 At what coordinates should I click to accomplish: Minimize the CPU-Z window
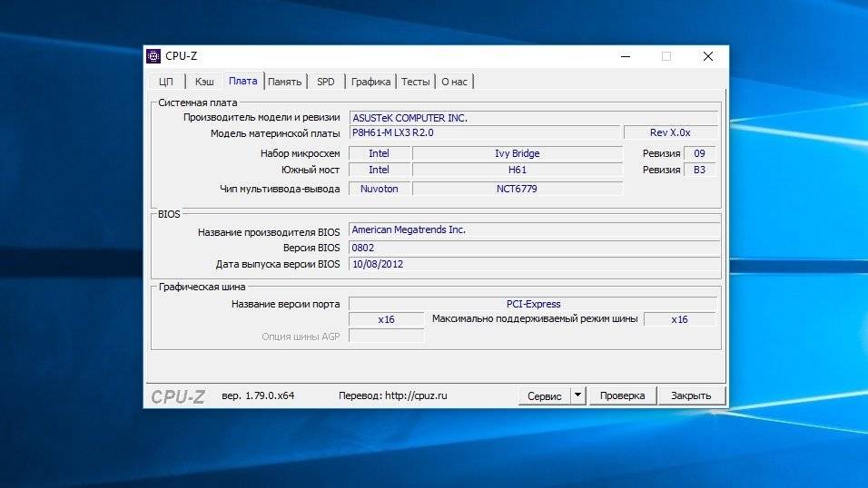626,56
